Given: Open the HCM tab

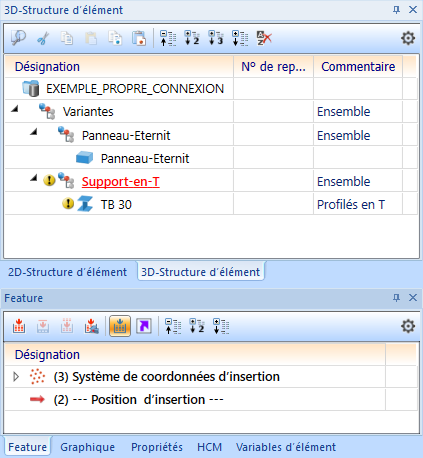Looking at the screenshot, I should pyautogui.click(x=209, y=447).
